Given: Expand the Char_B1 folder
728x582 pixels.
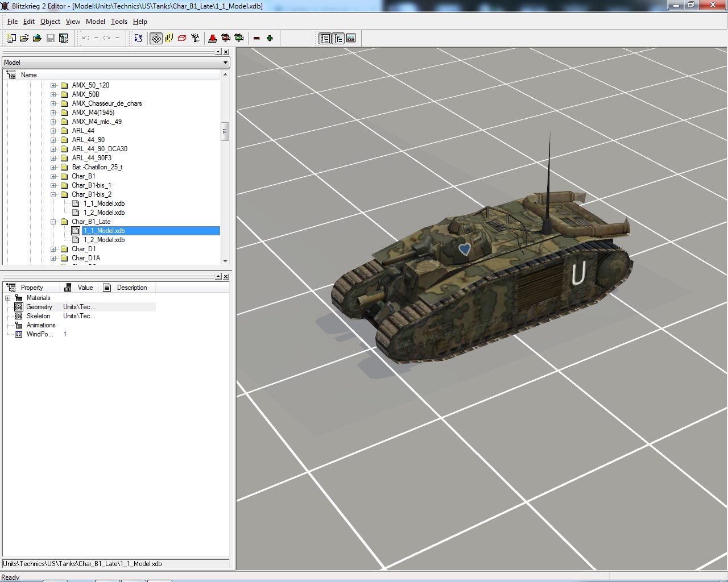Looking at the screenshot, I should (x=53, y=176).
